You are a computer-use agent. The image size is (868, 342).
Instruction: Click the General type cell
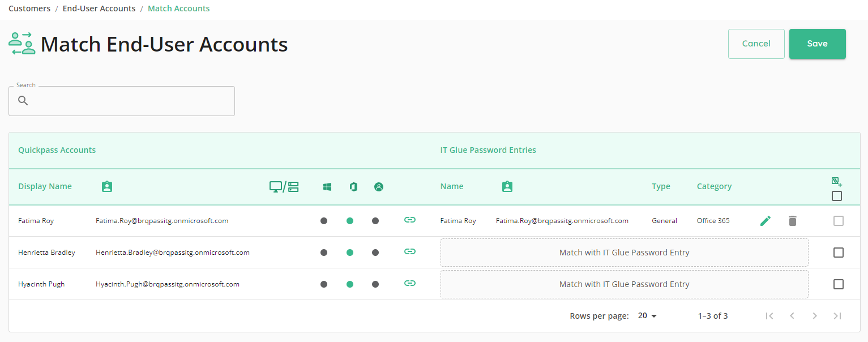click(x=664, y=221)
